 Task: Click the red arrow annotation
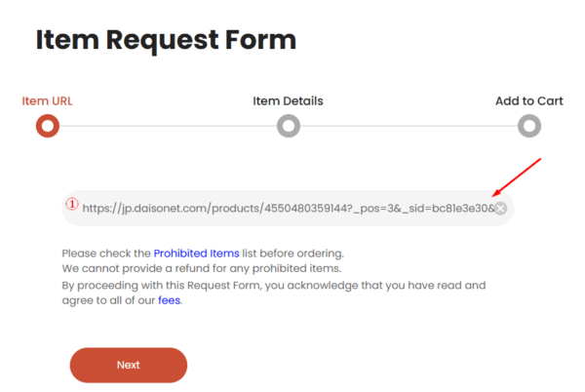[x=517, y=179]
